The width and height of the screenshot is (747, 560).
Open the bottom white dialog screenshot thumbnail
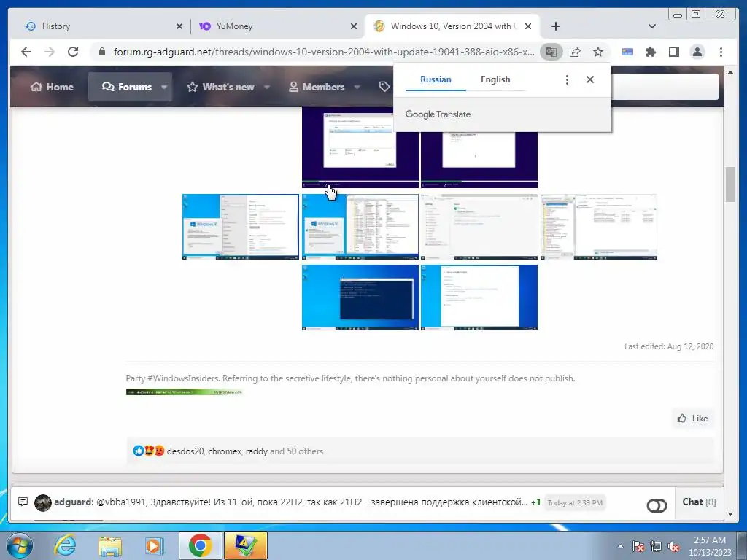pos(479,297)
